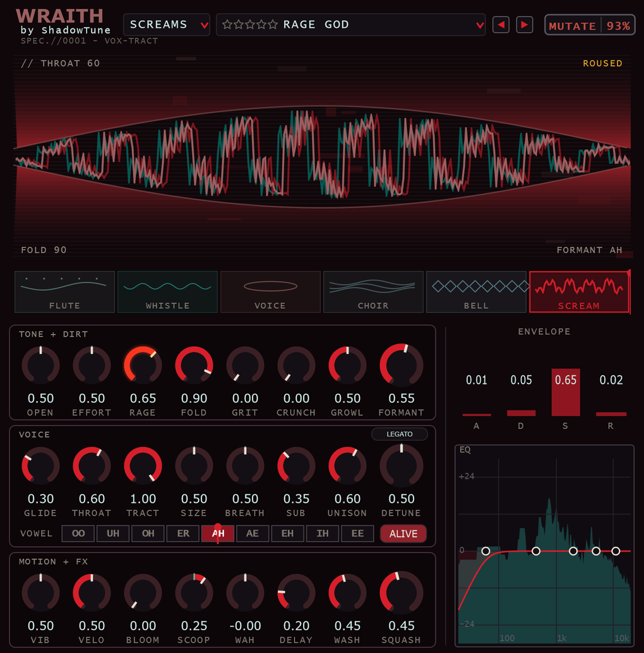
Task: Click the BLOOM knob
Action: (143, 592)
